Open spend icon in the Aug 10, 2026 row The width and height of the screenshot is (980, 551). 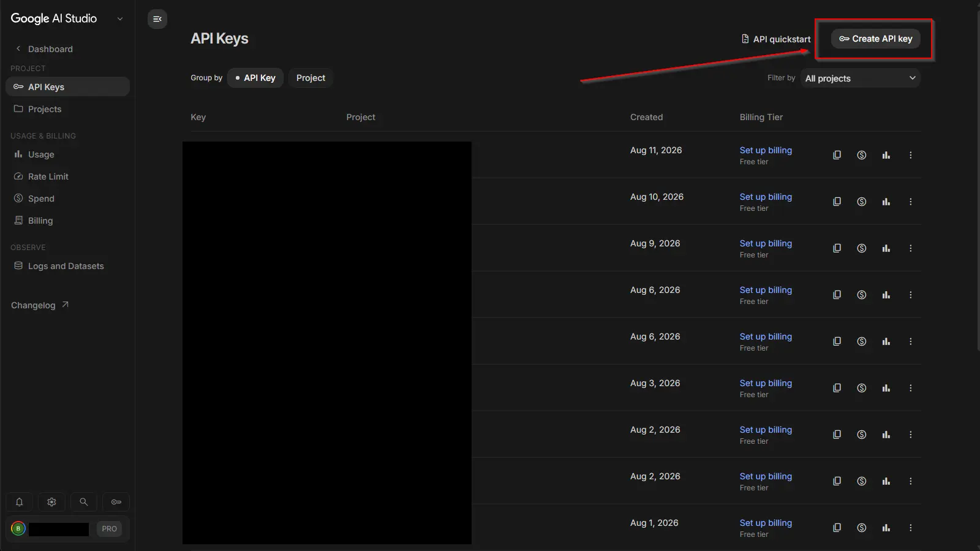(861, 202)
